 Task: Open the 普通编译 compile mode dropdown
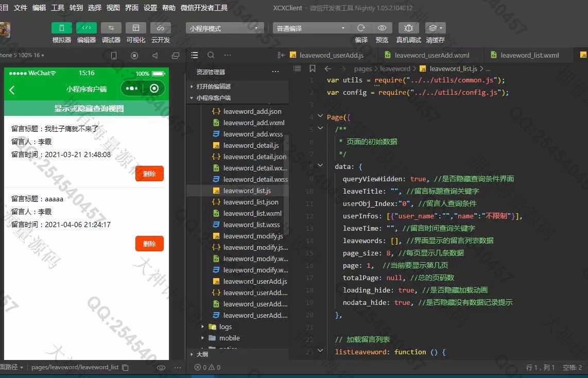pos(312,28)
